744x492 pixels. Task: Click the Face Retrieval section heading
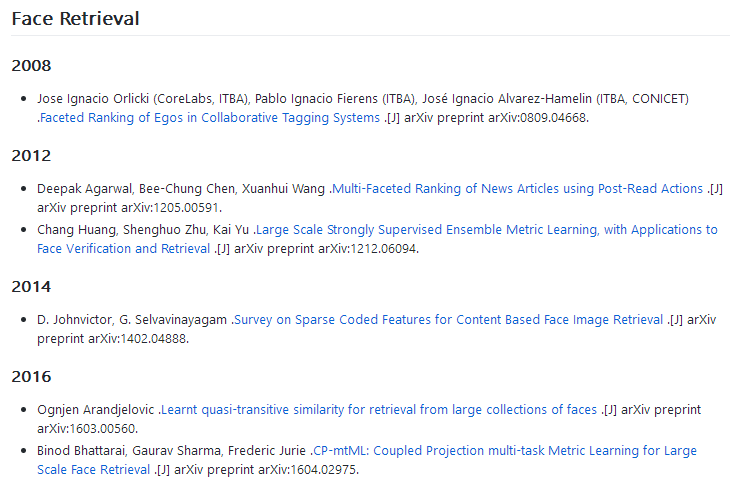pos(75,19)
